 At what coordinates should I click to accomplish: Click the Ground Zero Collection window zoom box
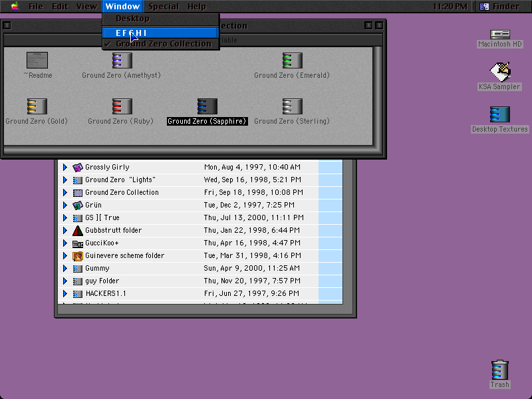368,25
